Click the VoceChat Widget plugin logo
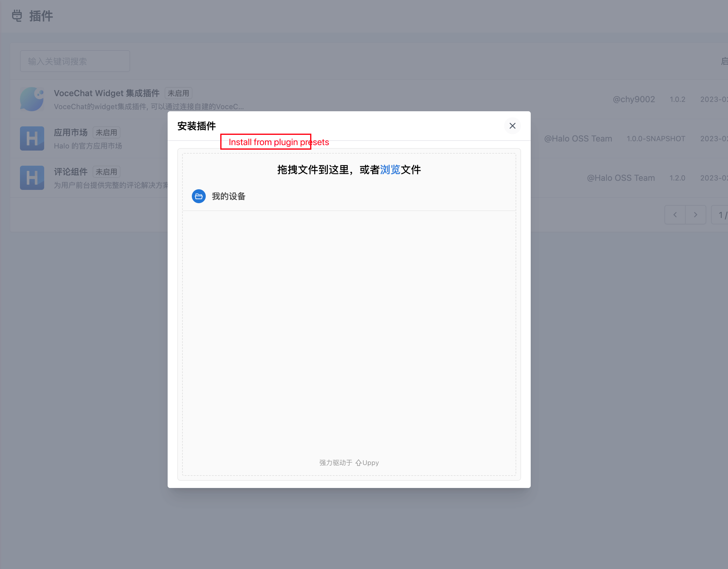728x569 pixels. click(32, 99)
